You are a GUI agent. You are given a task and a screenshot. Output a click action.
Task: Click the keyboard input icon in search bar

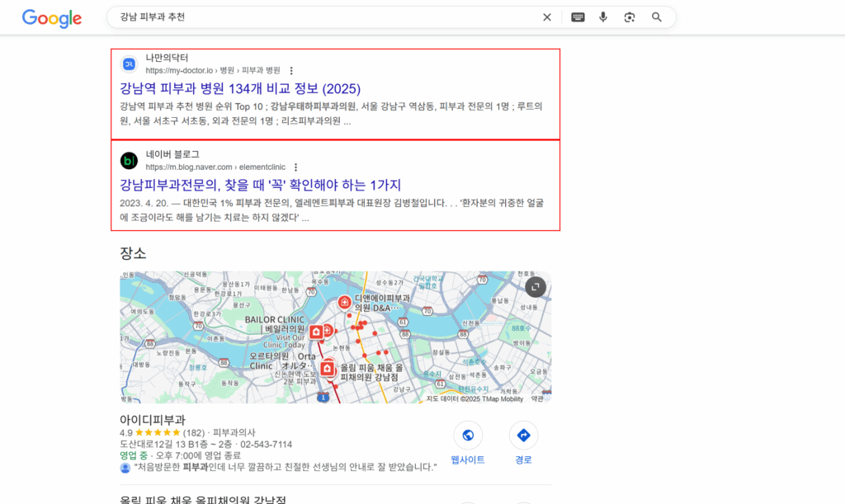pos(578,16)
